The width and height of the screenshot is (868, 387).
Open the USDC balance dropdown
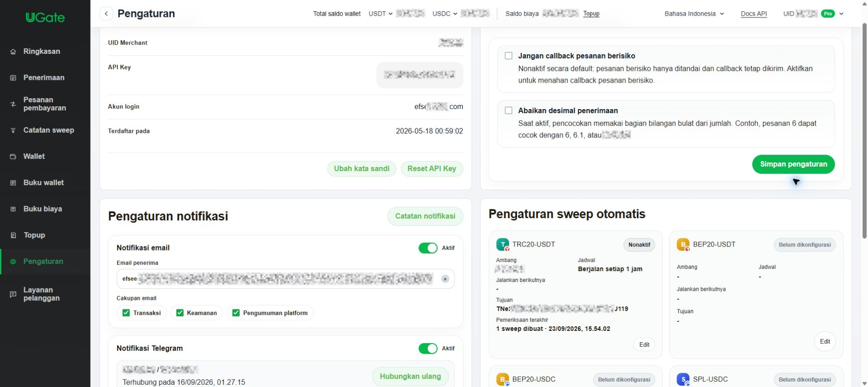click(444, 14)
